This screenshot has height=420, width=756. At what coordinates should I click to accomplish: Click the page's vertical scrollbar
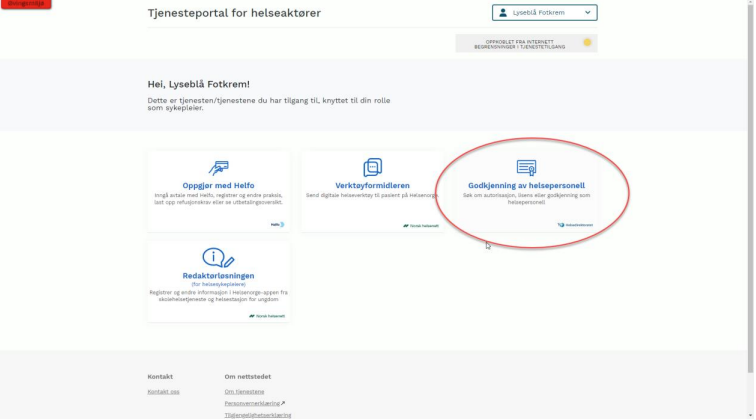point(750,200)
